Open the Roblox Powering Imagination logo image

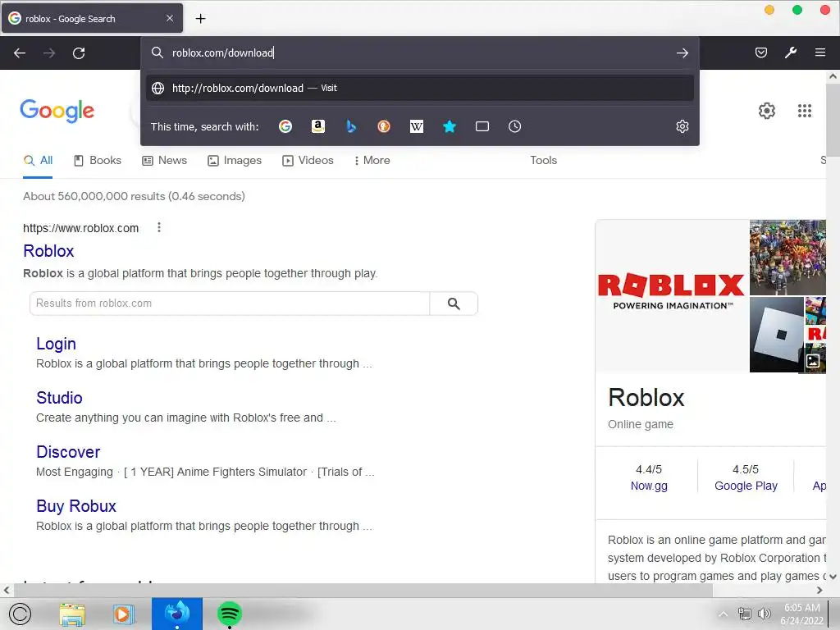click(x=672, y=295)
